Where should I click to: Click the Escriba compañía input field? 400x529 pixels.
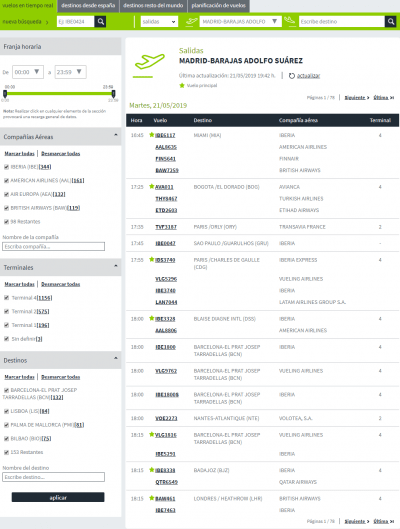click(x=54, y=247)
